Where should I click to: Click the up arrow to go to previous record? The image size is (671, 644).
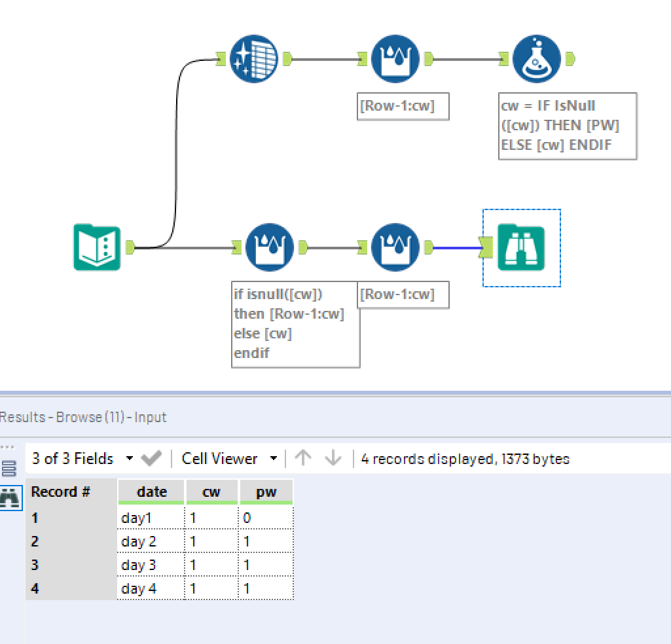click(304, 458)
